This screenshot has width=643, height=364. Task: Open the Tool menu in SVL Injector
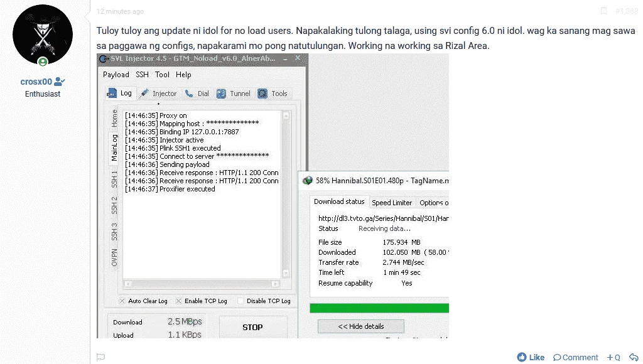coord(162,75)
